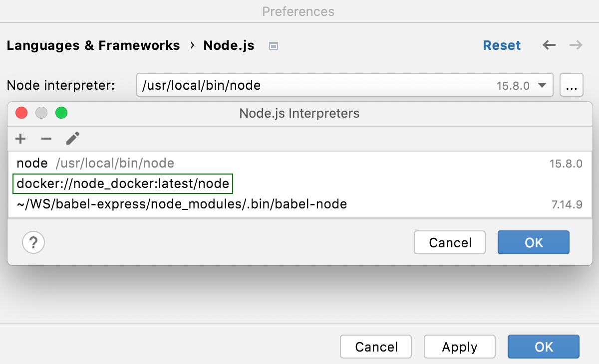The width and height of the screenshot is (599, 364).
Task: Add a new Node.js interpreter
Action: 20,139
